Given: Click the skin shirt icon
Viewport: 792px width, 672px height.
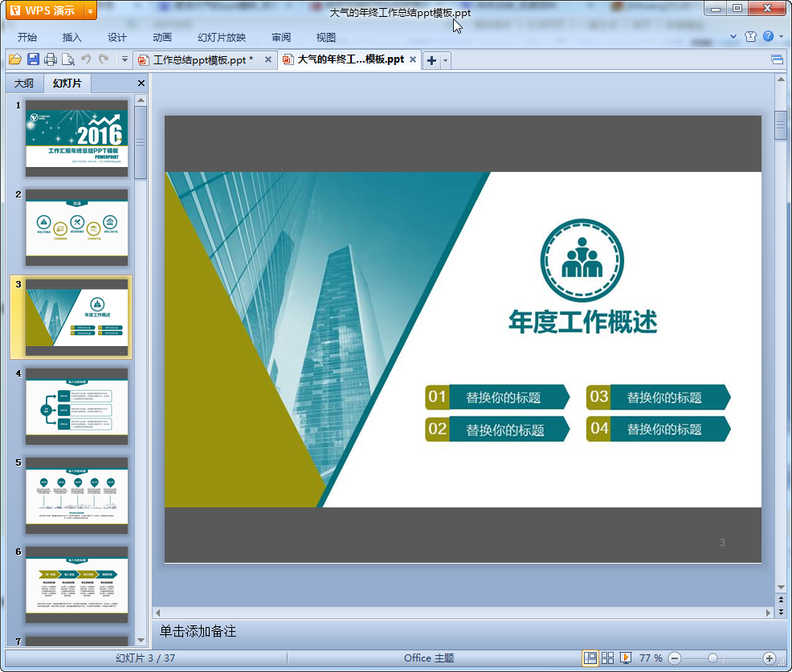Looking at the screenshot, I should pyautogui.click(x=750, y=36).
